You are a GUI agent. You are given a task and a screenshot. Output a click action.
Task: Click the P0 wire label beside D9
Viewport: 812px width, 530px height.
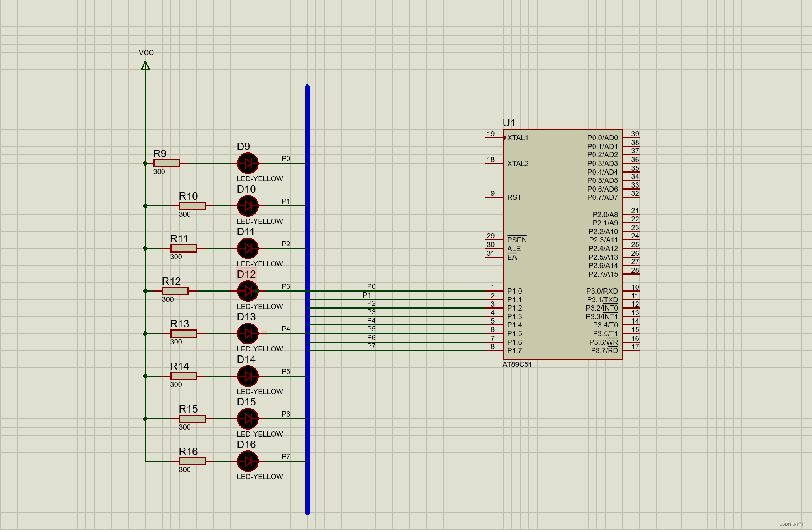[x=286, y=159]
